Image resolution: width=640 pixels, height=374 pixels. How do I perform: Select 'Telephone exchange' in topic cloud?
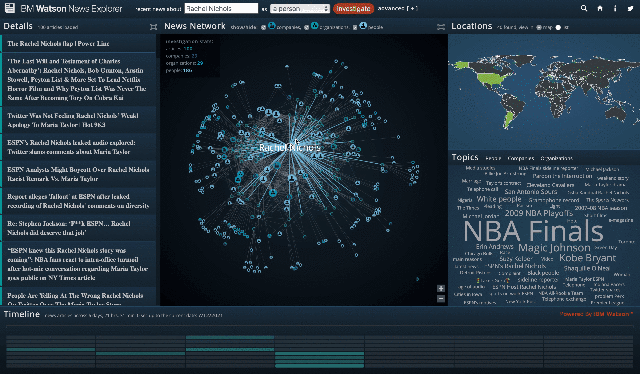pos(564,299)
